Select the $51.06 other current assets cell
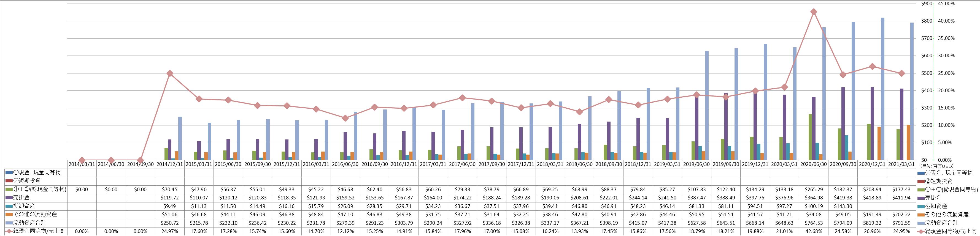 pos(170,214)
